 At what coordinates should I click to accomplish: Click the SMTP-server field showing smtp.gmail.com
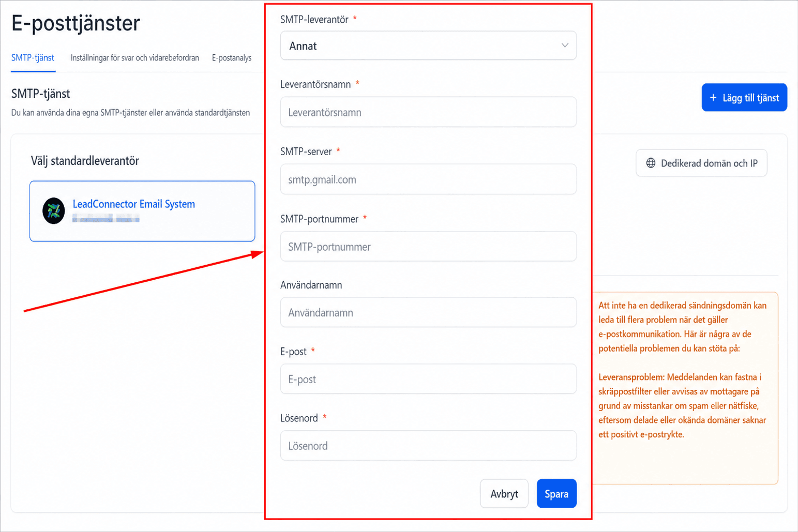pos(428,179)
